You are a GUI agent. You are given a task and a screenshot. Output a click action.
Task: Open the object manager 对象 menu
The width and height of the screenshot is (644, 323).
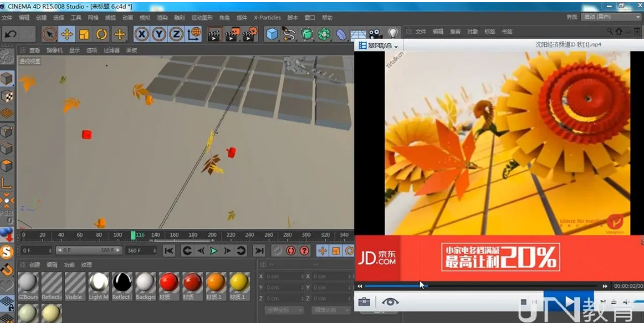pyautogui.click(x=472, y=32)
